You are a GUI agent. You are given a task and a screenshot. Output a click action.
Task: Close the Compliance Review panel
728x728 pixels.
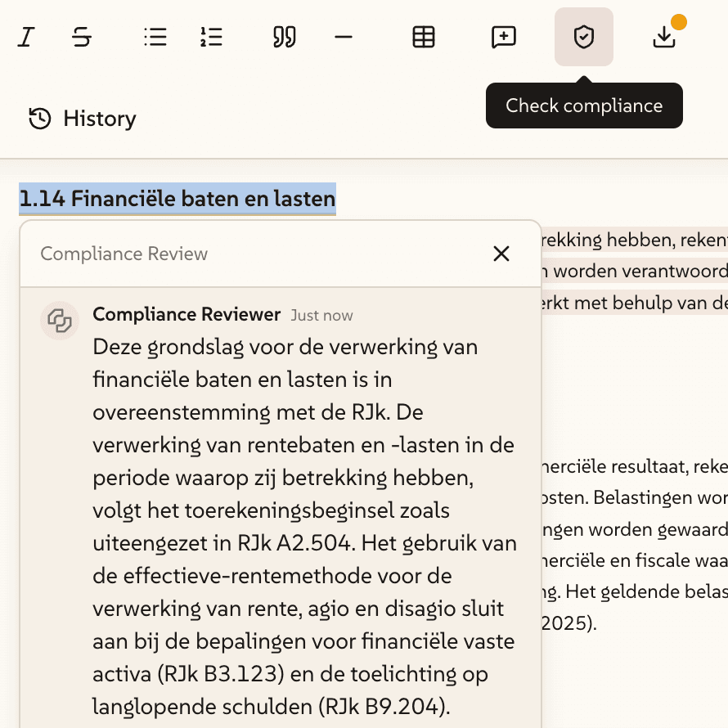click(x=501, y=254)
